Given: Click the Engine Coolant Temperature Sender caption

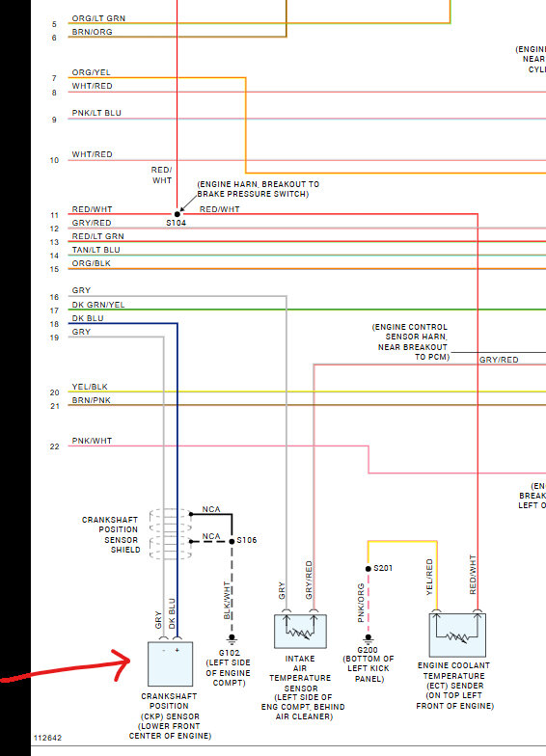Looking at the screenshot, I should 455,685.
